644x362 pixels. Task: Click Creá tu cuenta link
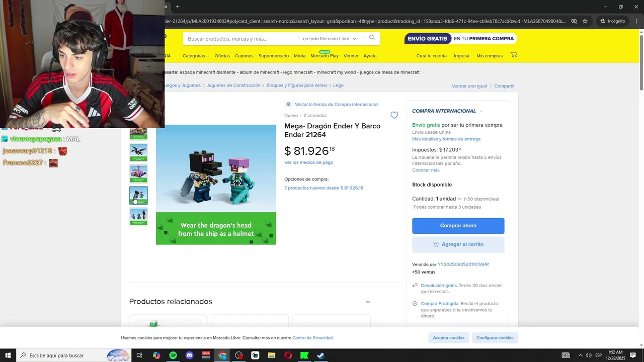click(x=431, y=56)
